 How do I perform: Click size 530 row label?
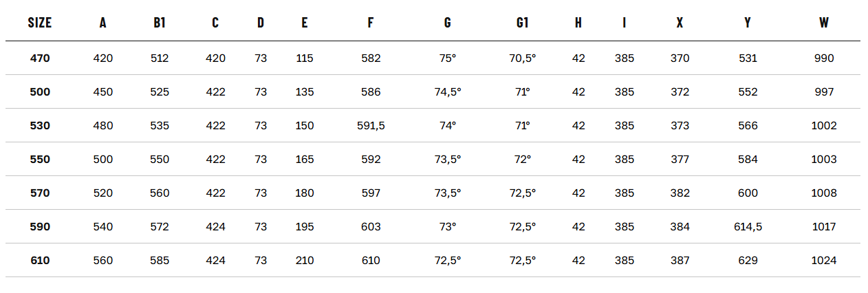pos(40,126)
